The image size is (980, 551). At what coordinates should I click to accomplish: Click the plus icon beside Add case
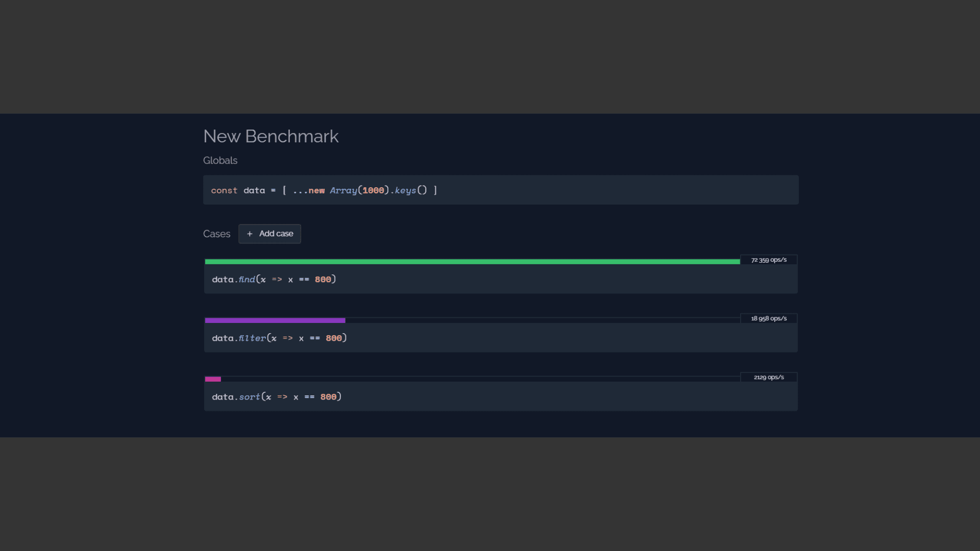click(x=250, y=234)
